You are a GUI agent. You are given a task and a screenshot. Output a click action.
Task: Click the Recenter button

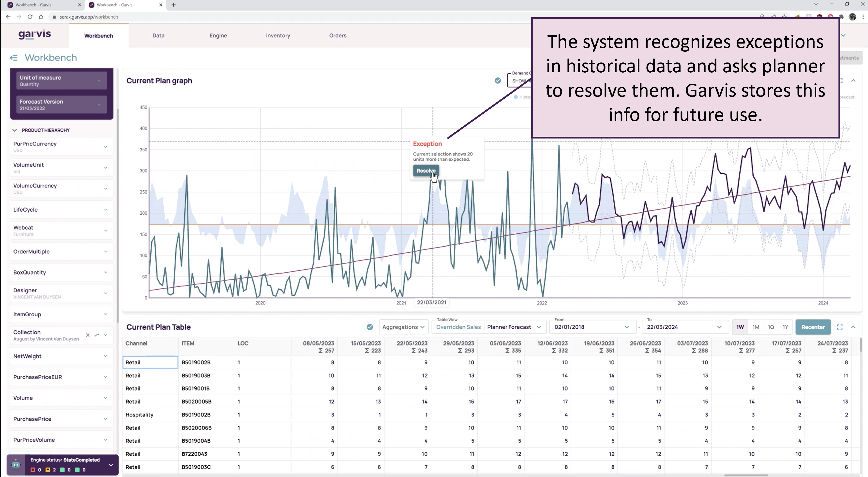pyautogui.click(x=813, y=327)
